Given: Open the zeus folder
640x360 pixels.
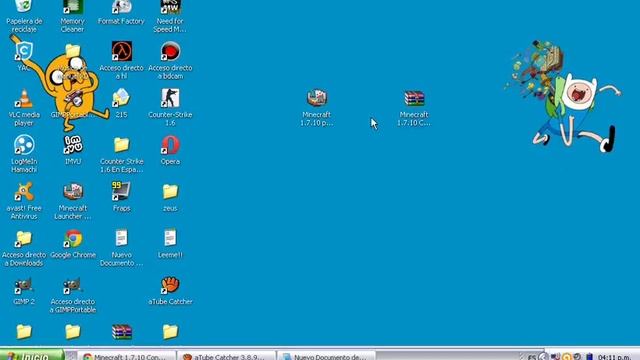Looking at the screenshot, I should (x=170, y=198).
